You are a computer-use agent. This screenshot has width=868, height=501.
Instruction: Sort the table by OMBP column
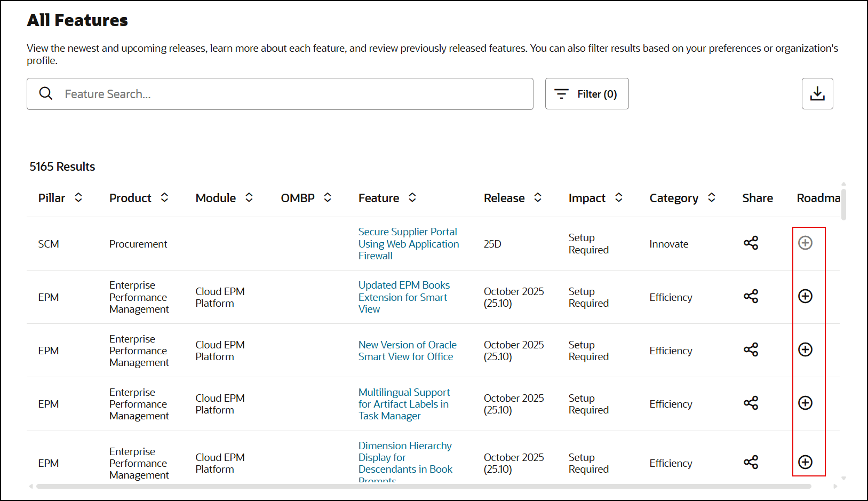328,197
